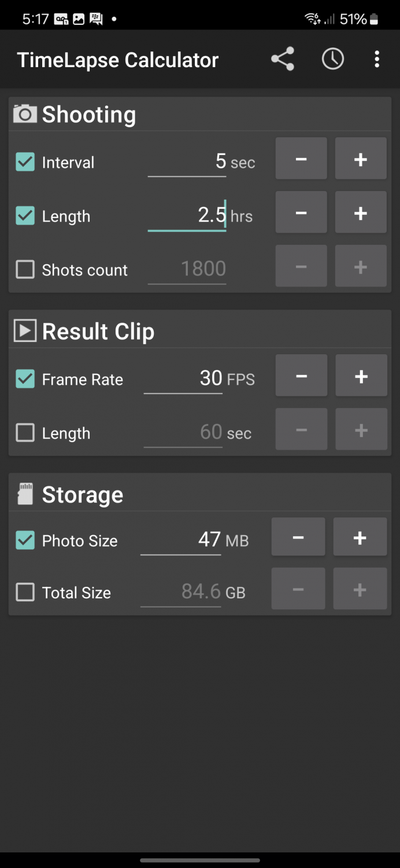Click the camera icon beside Shooting
The width and height of the screenshot is (400, 868).
(x=24, y=114)
